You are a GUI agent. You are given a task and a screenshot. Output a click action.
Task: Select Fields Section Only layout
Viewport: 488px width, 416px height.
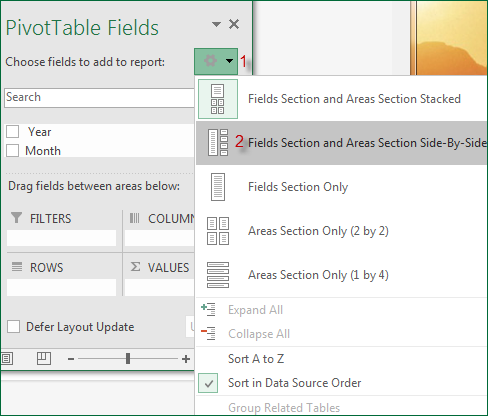pos(341,187)
